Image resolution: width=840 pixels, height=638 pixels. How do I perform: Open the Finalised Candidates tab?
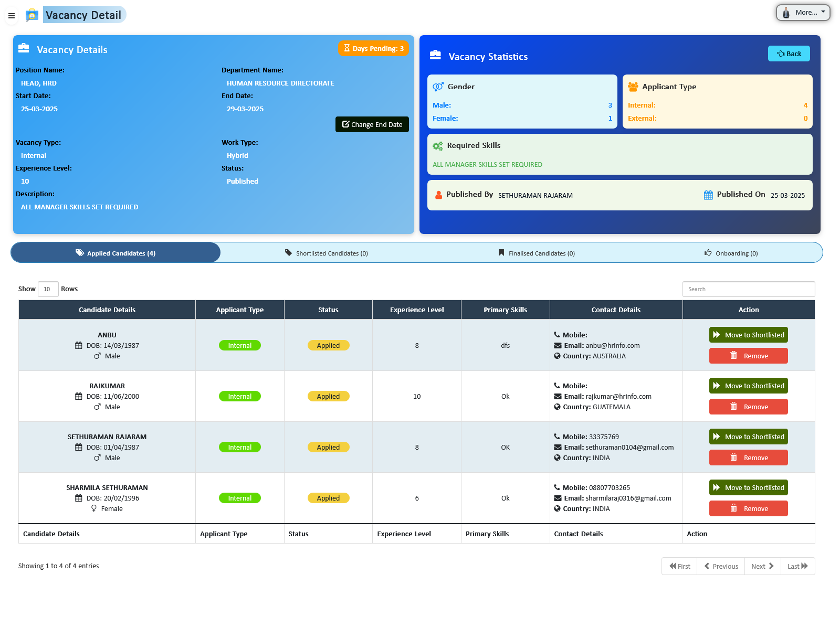coord(537,253)
